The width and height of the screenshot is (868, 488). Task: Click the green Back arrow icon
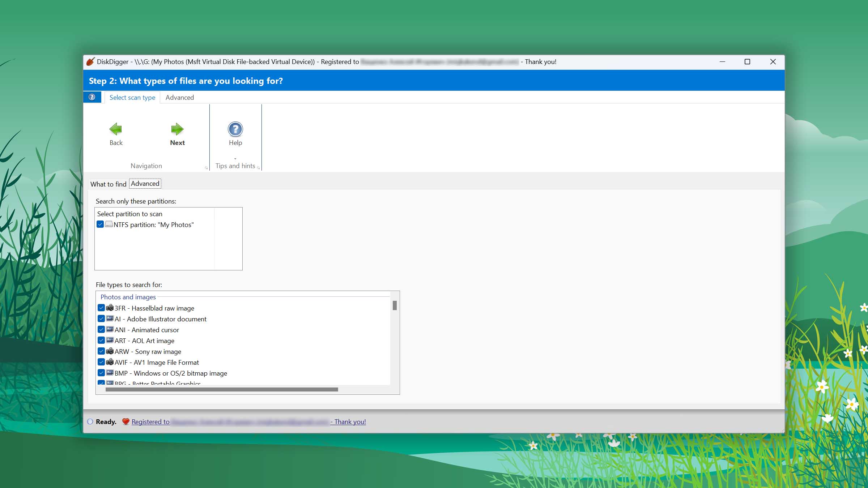[x=116, y=129]
